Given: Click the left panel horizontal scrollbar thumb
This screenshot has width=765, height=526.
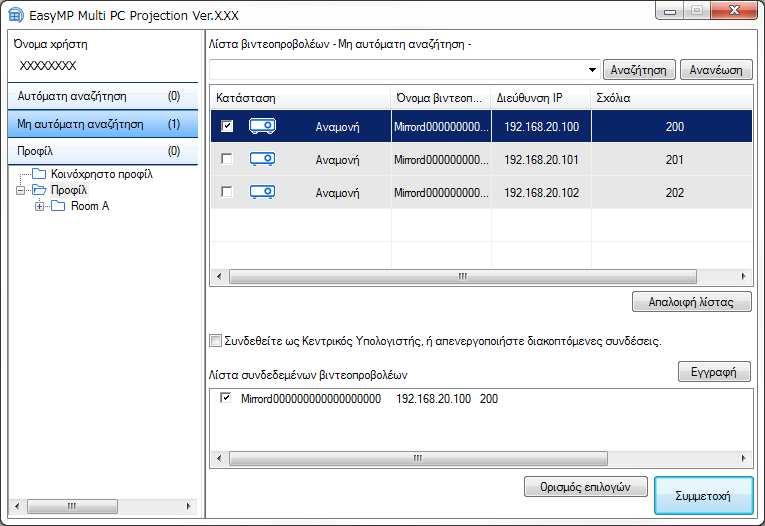Looking at the screenshot, I should pyautogui.click(x=72, y=506).
